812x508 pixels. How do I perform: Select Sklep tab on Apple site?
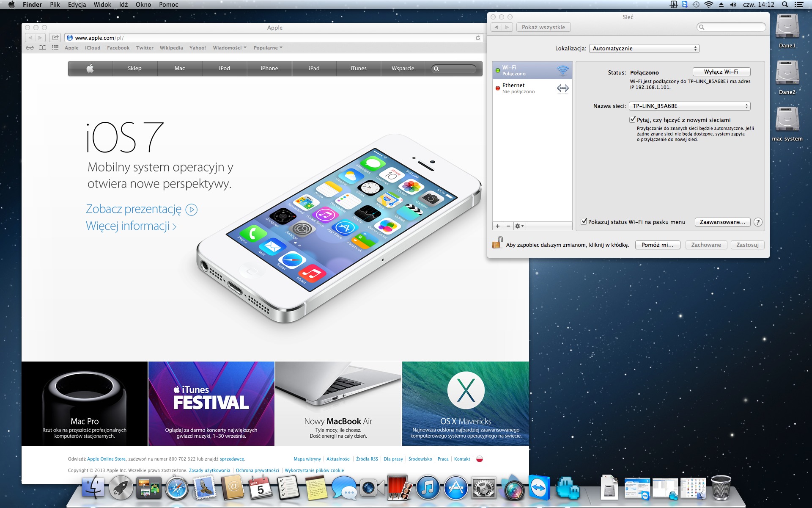pos(135,68)
